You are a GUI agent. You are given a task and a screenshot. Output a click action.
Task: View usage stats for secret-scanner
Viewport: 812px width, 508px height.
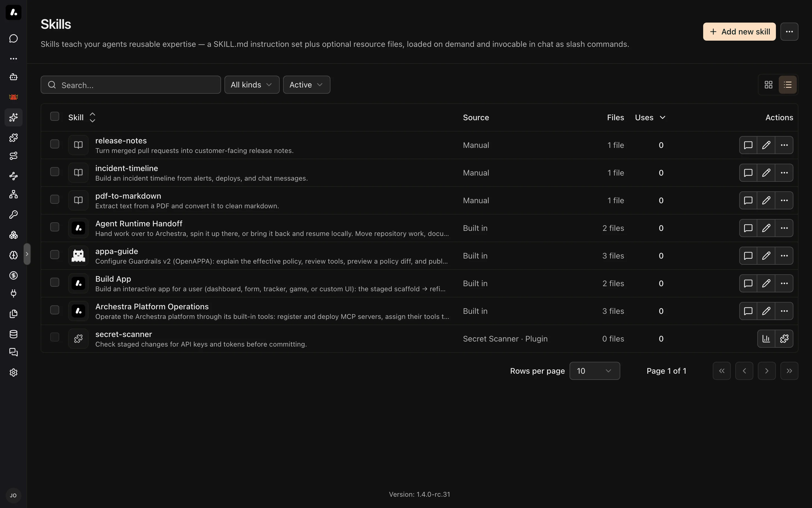766,339
